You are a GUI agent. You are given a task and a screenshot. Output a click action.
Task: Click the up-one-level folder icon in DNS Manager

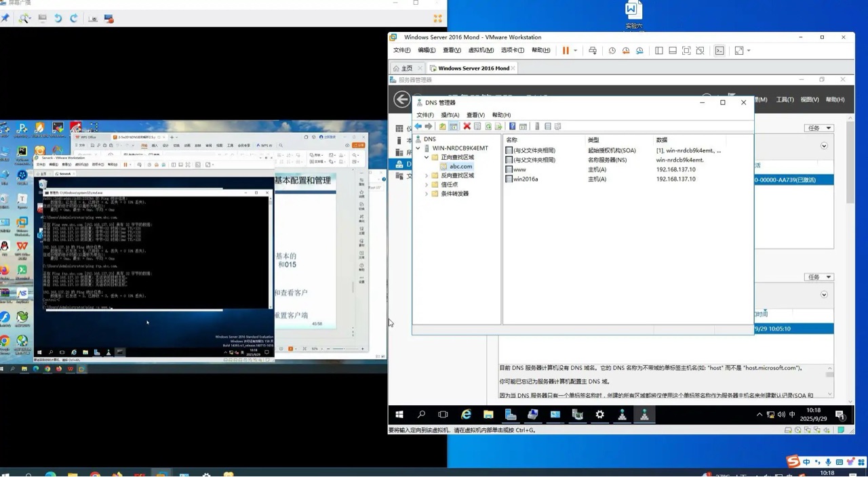pos(442,127)
